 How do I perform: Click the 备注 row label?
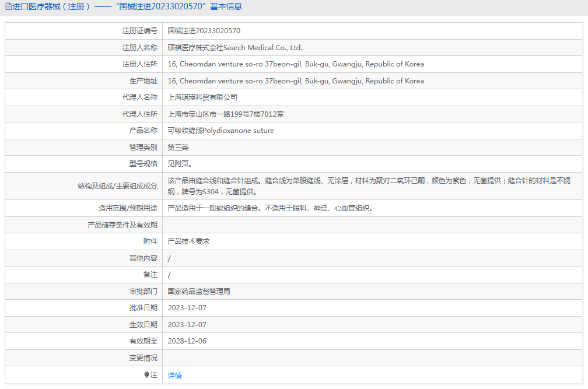click(x=150, y=275)
